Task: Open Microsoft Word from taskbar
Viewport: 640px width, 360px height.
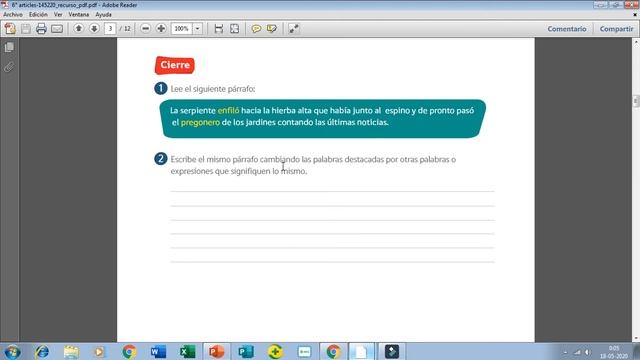Action: [158, 352]
